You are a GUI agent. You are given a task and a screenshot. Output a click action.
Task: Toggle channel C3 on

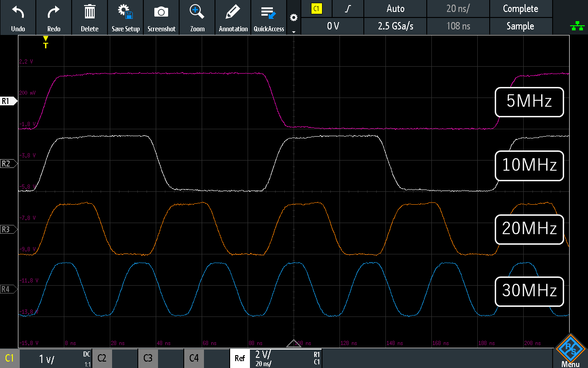coord(148,358)
